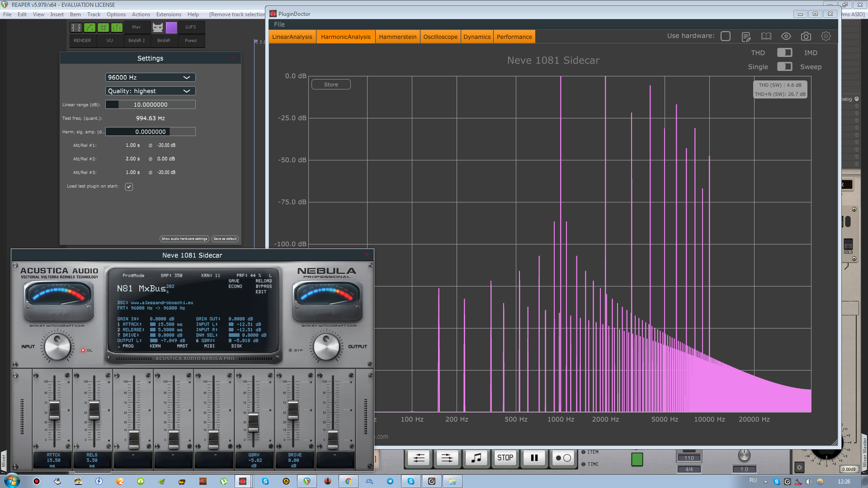
Task: Click the cat face toolbar icon
Action: [157, 28]
